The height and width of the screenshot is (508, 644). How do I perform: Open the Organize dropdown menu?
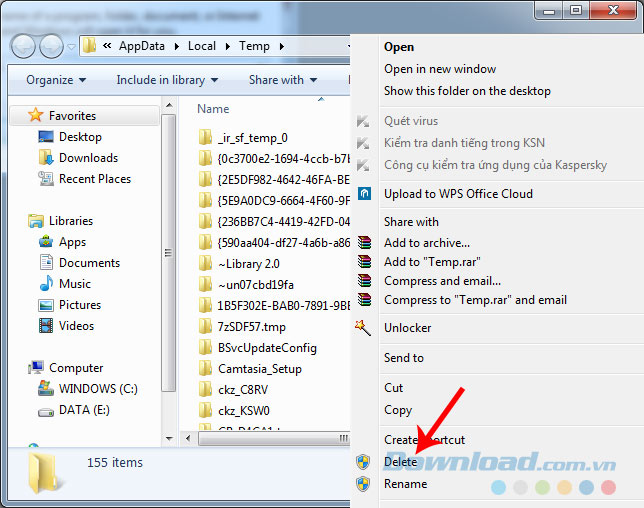point(56,80)
